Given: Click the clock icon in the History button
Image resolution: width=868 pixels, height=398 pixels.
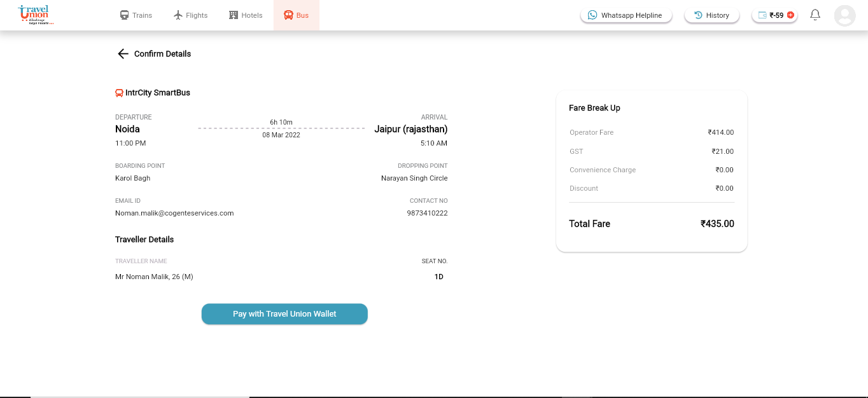Looking at the screenshot, I should point(698,15).
